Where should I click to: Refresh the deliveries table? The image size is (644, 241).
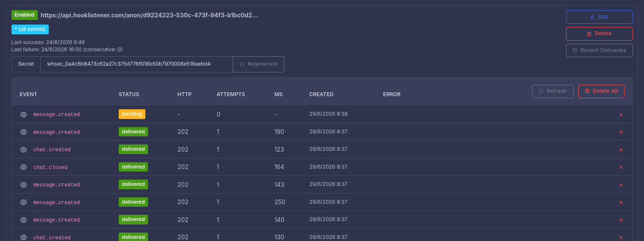click(553, 91)
